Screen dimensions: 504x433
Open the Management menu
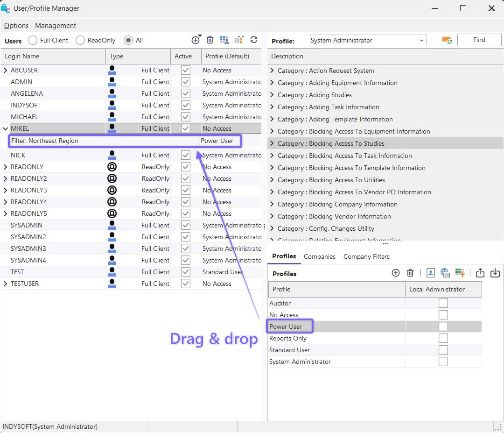pos(56,26)
